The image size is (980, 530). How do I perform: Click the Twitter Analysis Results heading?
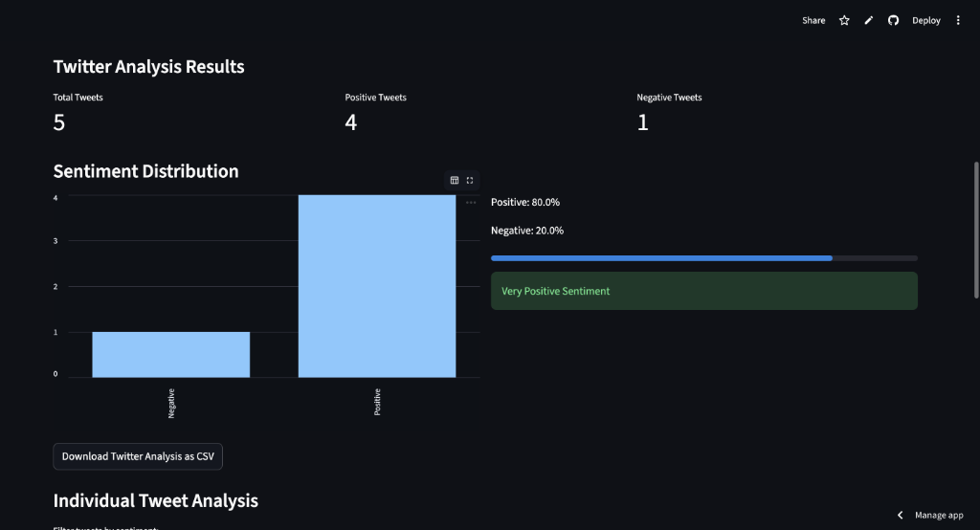[x=148, y=67]
